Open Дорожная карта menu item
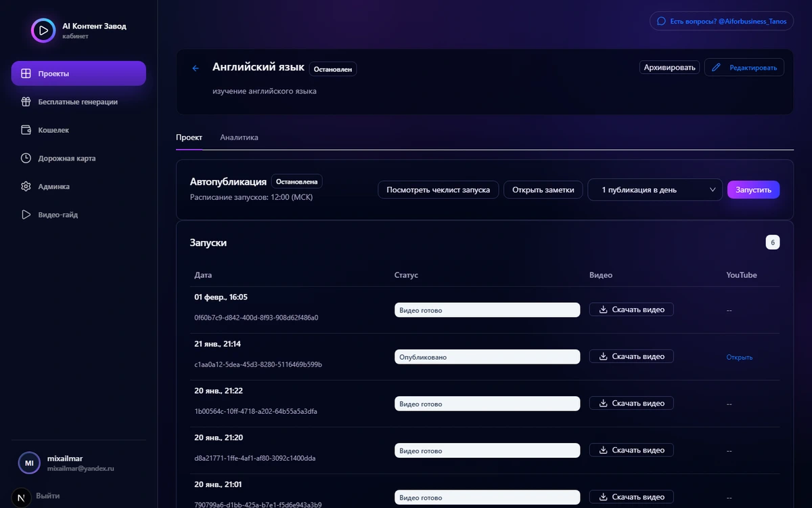 78,158
